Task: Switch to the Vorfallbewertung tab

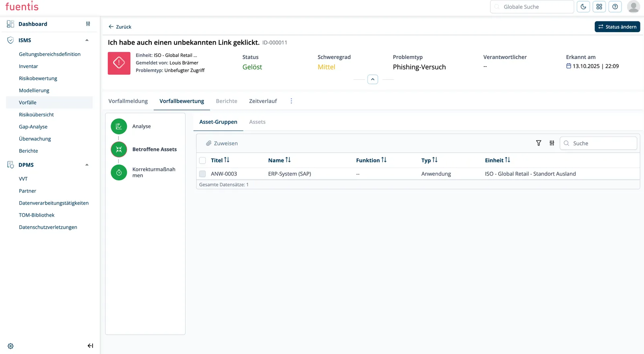Action: (x=182, y=101)
